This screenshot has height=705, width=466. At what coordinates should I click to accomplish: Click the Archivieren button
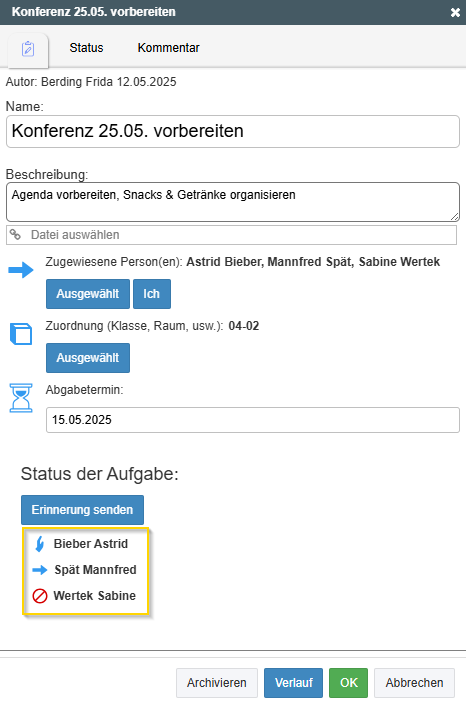217,683
